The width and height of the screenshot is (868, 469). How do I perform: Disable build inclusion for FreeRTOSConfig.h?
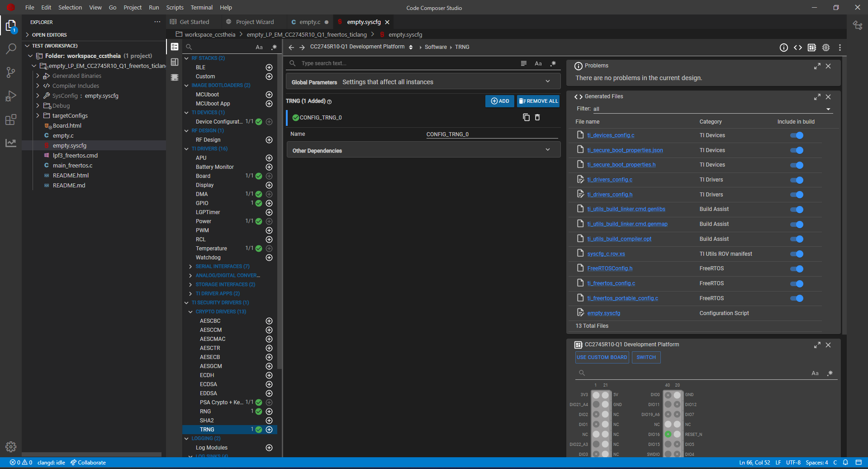[797, 269]
